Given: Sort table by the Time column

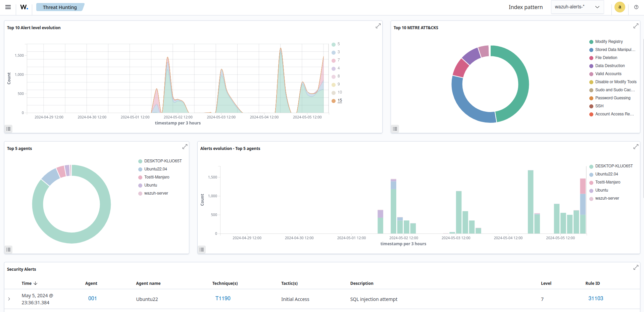Looking at the screenshot, I should [x=29, y=283].
